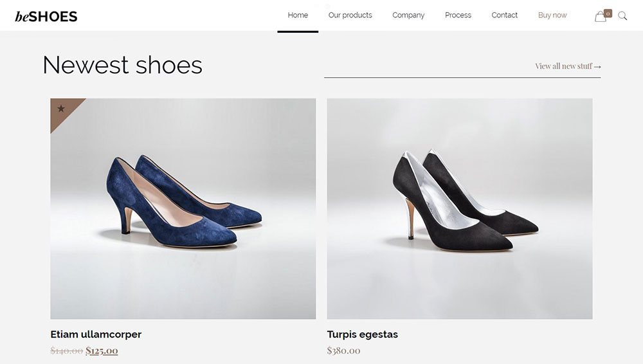The width and height of the screenshot is (643, 364).
Task: Click the Etiam ullamcorper product title
Action: [96, 334]
